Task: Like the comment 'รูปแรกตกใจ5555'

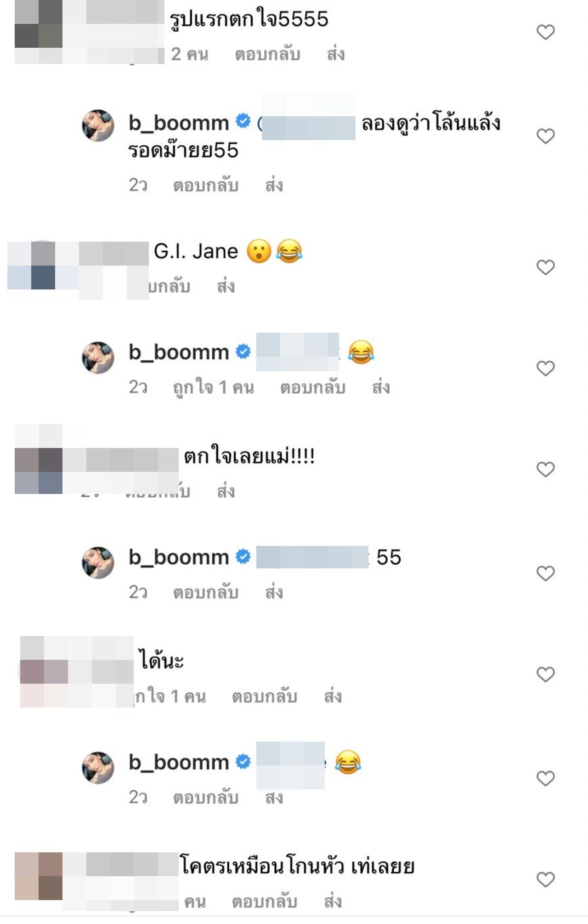Action: point(546,32)
